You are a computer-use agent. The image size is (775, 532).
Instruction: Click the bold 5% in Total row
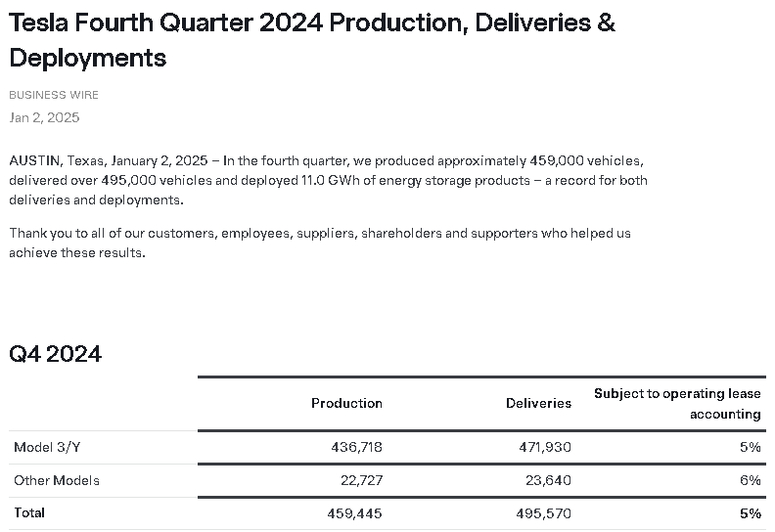tap(751, 513)
